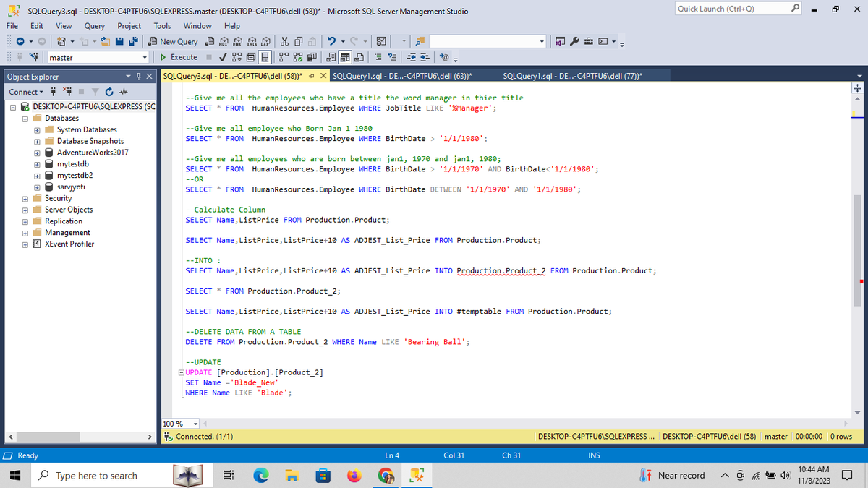Select the Management folder
The width and height of the screenshot is (868, 488).
click(x=67, y=233)
